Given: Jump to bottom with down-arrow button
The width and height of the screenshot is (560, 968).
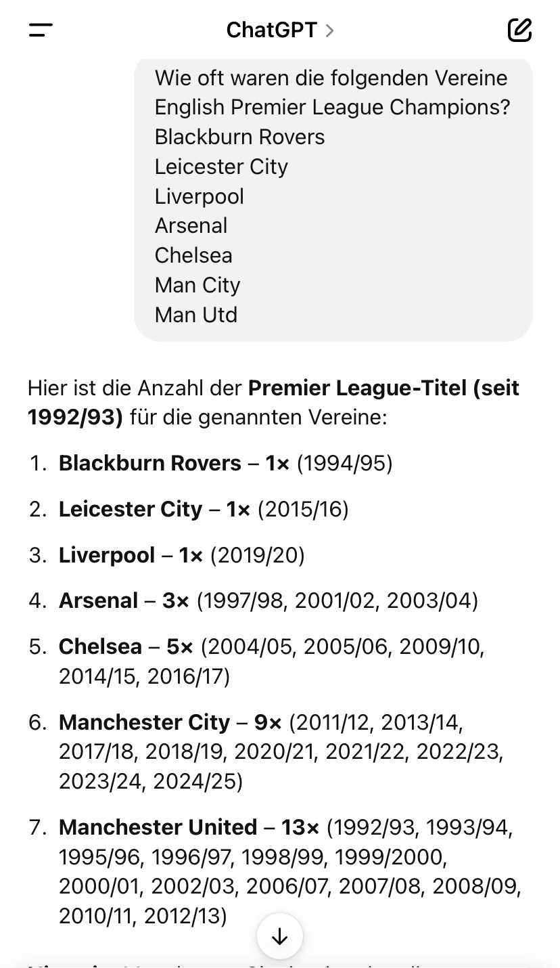Looking at the screenshot, I should click(x=280, y=936).
